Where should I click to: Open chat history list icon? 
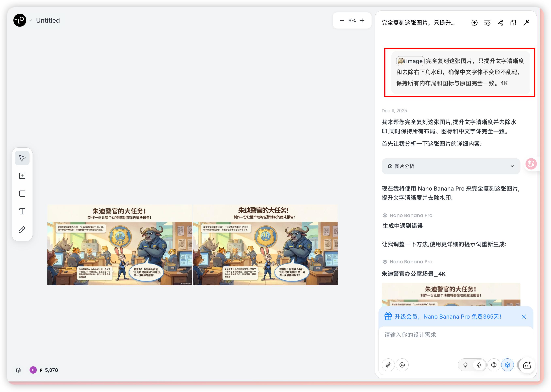point(487,23)
